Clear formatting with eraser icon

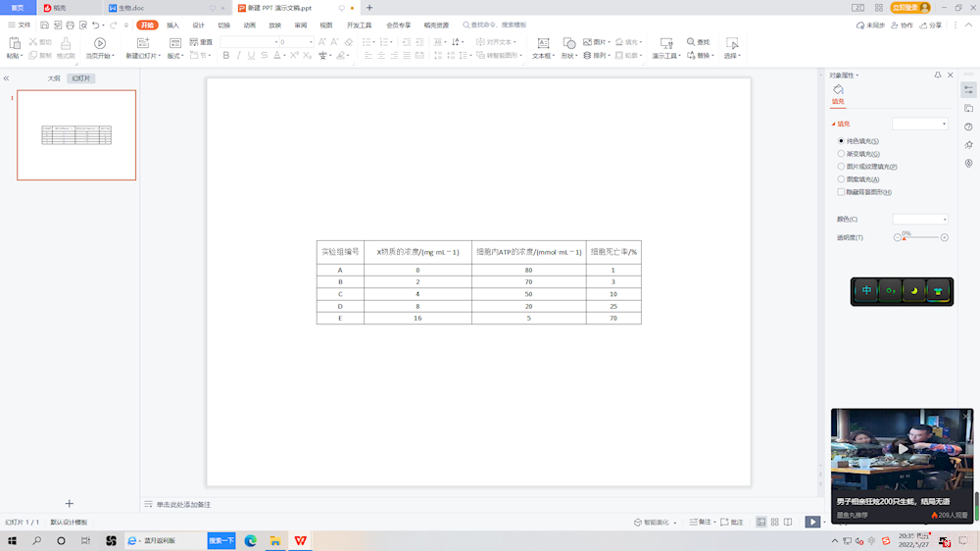pos(349,42)
